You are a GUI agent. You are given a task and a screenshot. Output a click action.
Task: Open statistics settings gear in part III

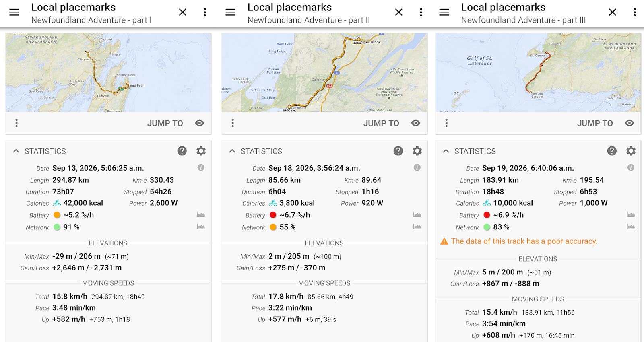coord(631,151)
